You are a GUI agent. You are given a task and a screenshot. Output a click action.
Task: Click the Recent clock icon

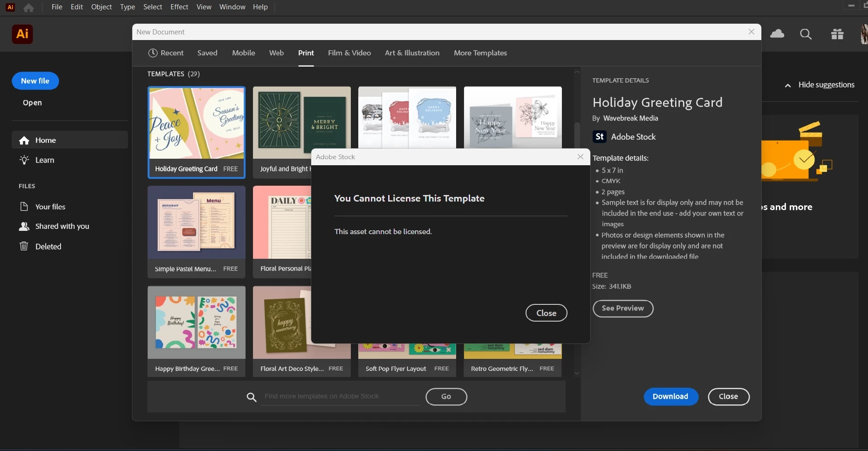(152, 53)
